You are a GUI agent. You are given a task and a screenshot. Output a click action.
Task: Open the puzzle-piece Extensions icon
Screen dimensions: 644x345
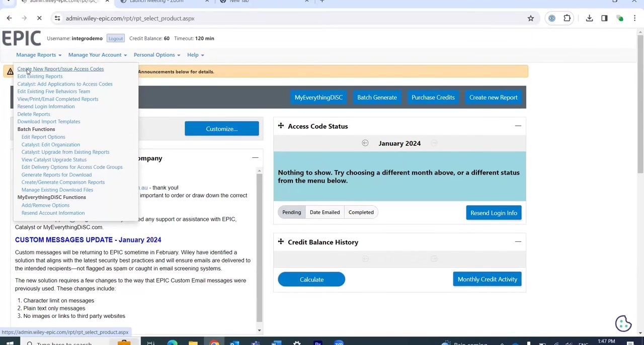(x=567, y=18)
